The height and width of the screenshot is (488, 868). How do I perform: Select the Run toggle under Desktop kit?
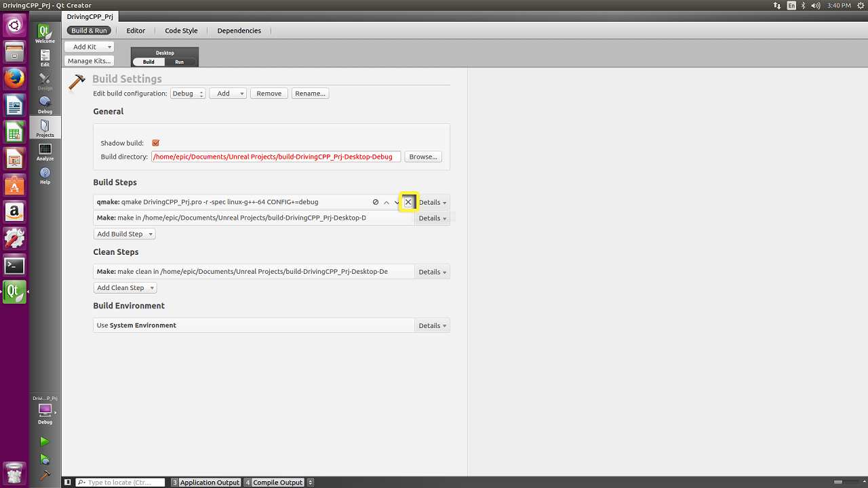180,62
